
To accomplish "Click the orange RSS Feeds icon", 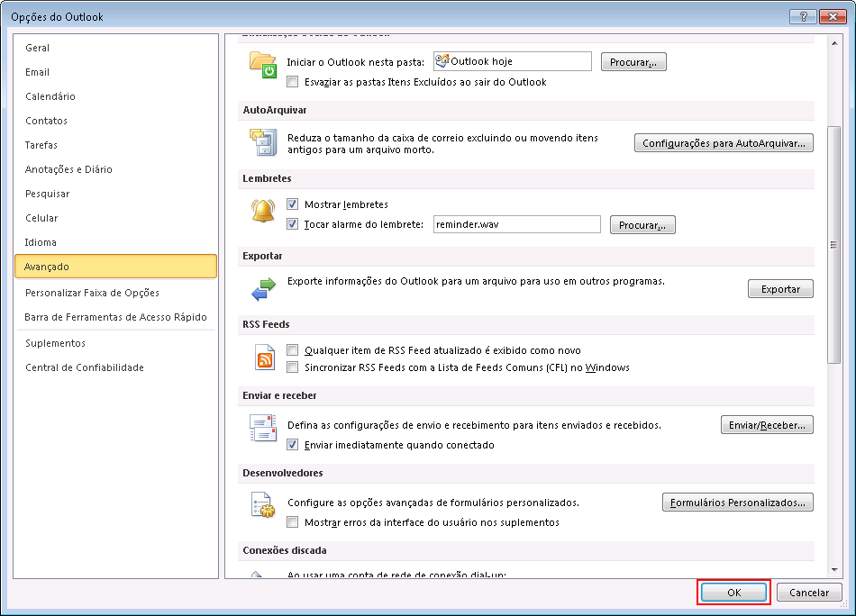I will click(x=265, y=358).
